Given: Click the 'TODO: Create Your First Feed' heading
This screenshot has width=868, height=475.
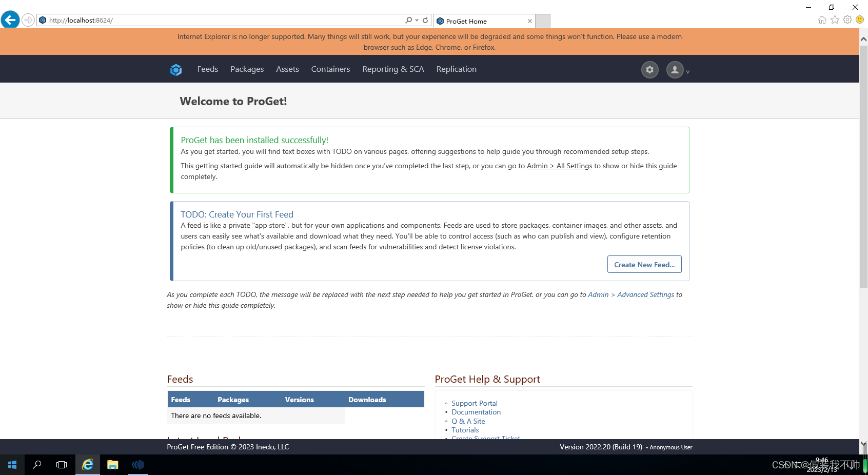Looking at the screenshot, I should [237, 214].
